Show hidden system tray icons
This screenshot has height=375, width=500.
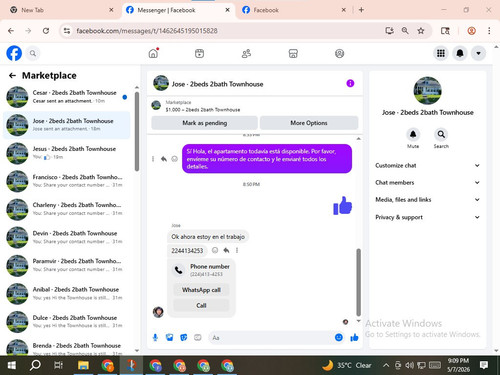386,365
